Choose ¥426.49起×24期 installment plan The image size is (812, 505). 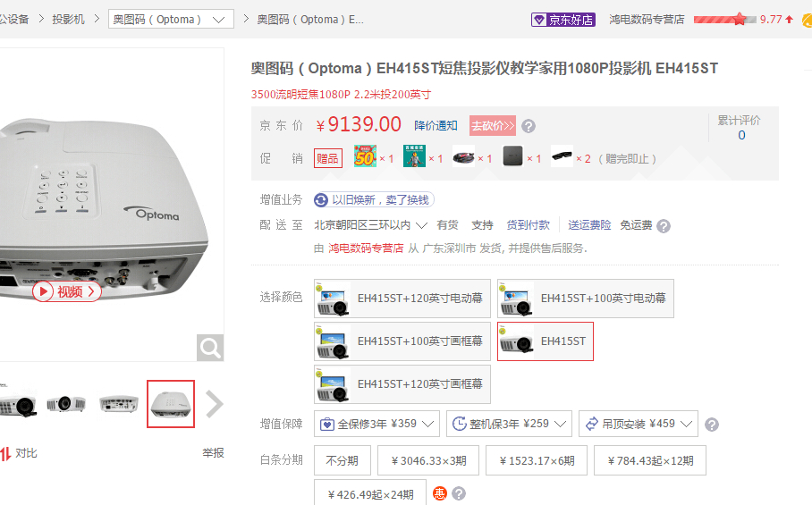click(370, 492)
